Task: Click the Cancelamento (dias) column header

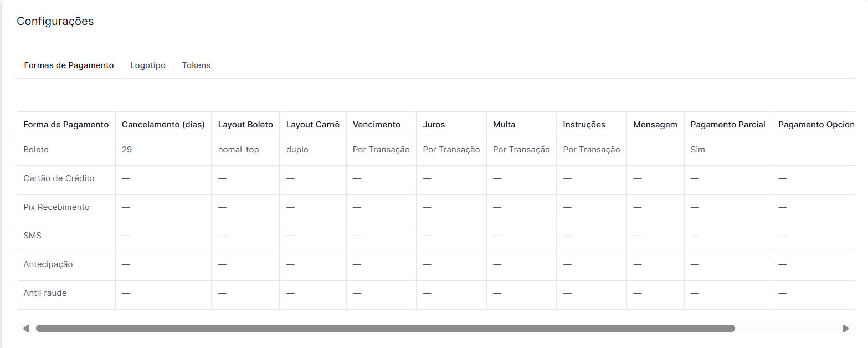Action: click(x=163, y=125)
